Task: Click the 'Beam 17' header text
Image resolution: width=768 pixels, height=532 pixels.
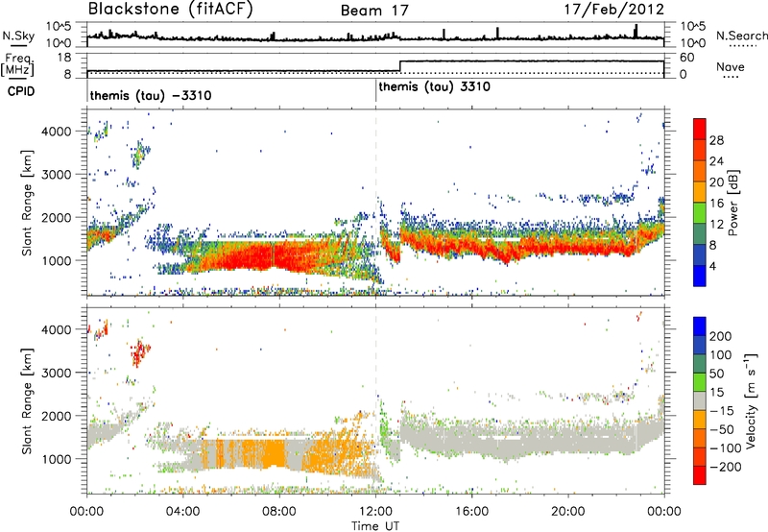Action: [374, 11]
